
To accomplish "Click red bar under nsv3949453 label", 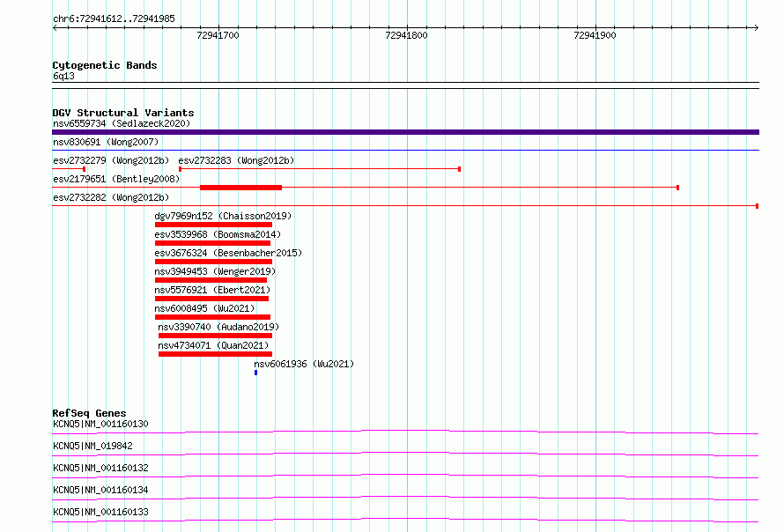I will point(211,280).
